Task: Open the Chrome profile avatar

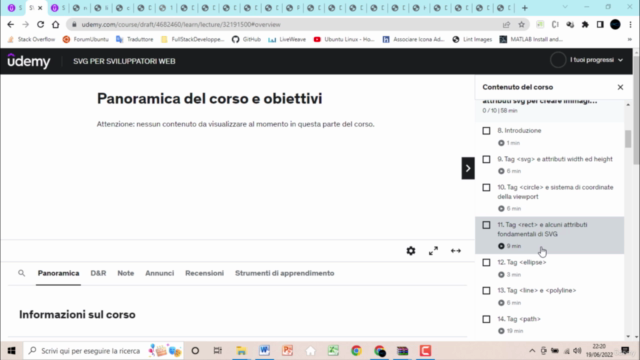Action: pos(615,24)
